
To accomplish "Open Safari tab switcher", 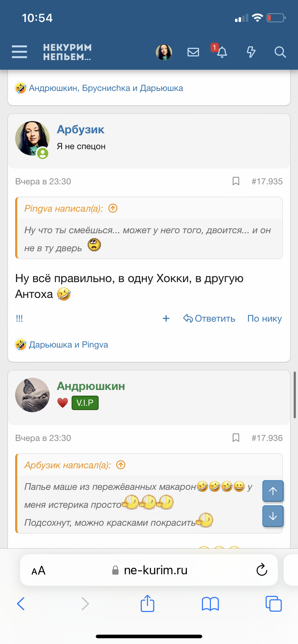I will pyautogui.click(x=274, y=604).
